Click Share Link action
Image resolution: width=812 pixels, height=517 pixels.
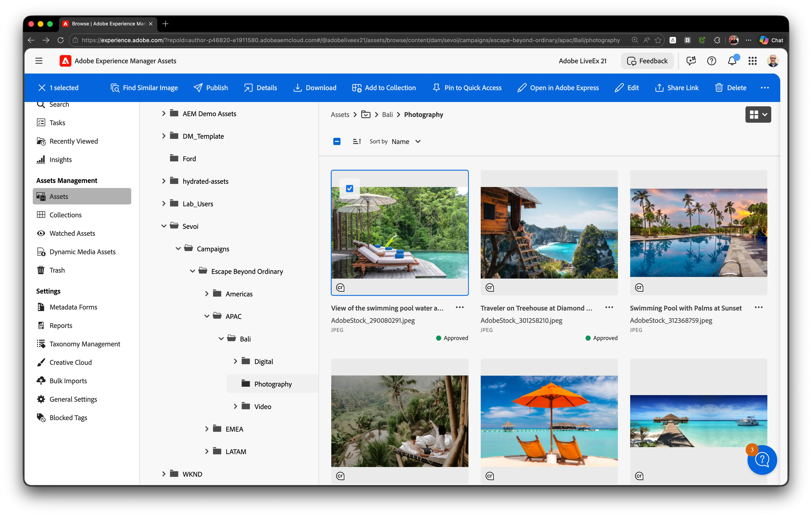[x=677, y=88]
